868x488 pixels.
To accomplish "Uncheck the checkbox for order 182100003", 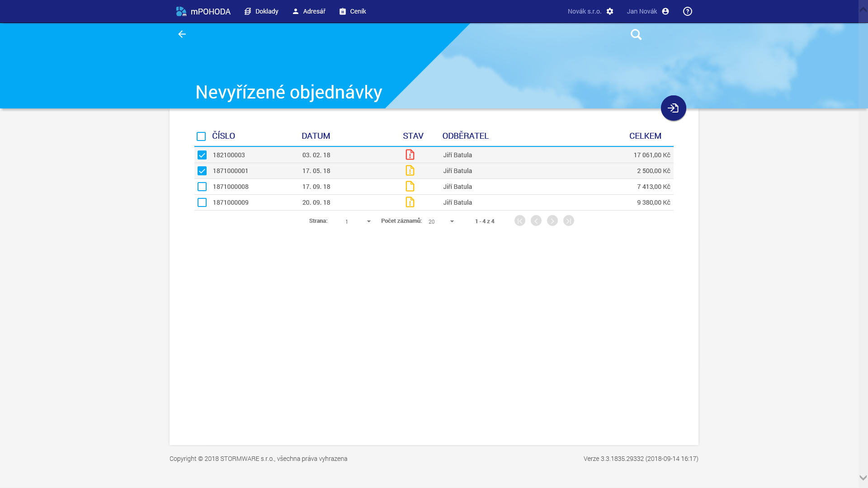I will point(202,155).
